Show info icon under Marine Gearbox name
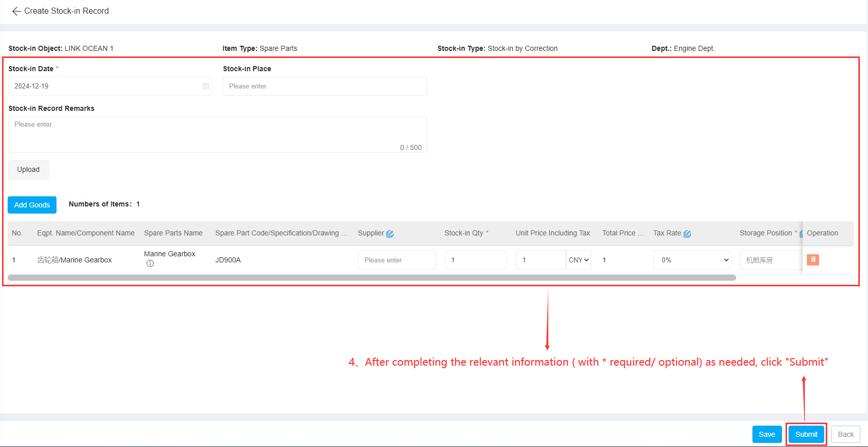 point(150,263)
